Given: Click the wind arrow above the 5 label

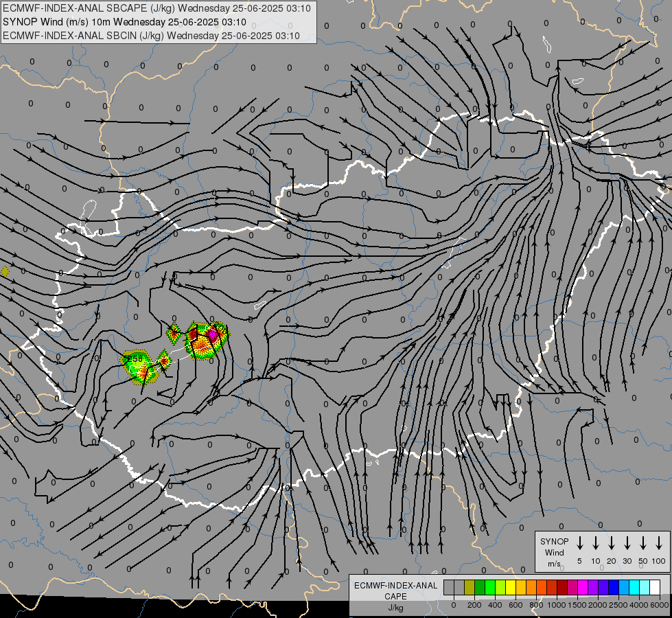Looking at the screenshot, I should point(579,543).
